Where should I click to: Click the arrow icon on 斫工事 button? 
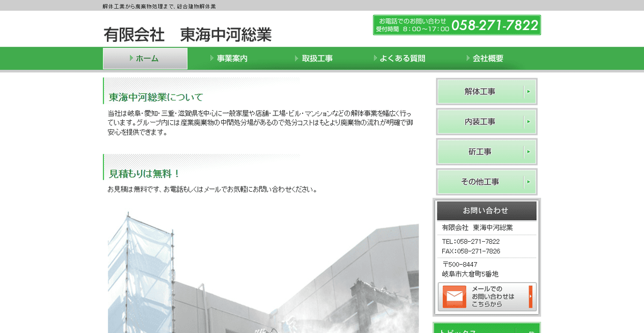click(529, 151)
